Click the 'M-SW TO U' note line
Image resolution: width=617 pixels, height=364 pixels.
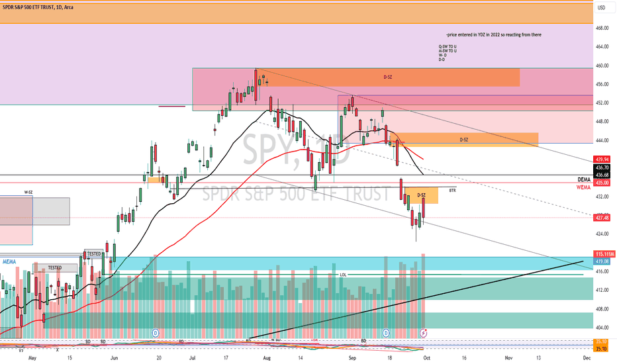point(448,51)
